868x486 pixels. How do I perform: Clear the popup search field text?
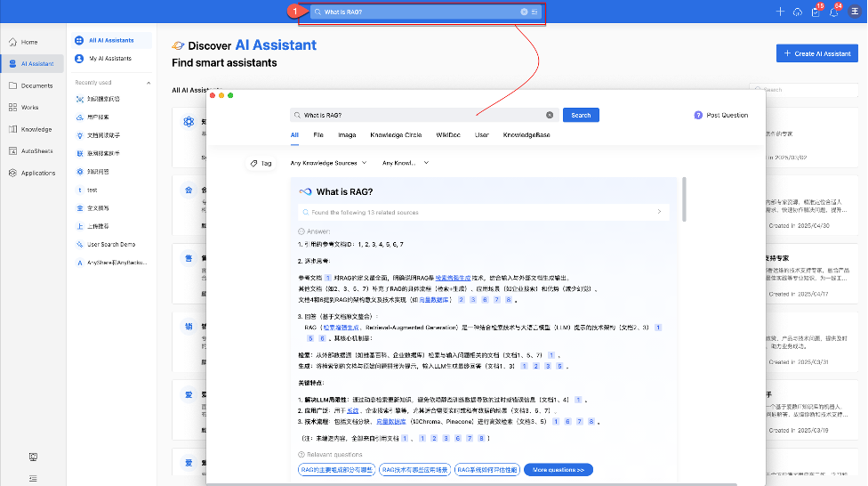550,115
